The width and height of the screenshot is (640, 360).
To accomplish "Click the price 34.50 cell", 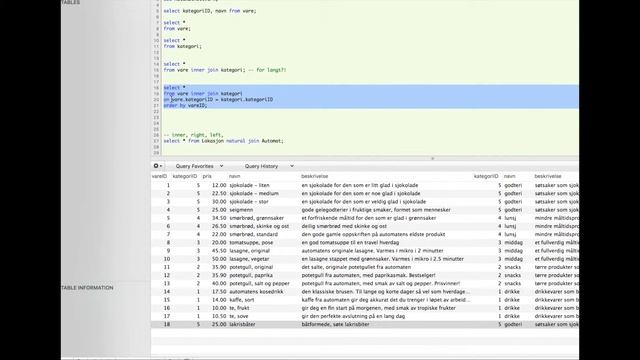I will (x=219, y=218).
